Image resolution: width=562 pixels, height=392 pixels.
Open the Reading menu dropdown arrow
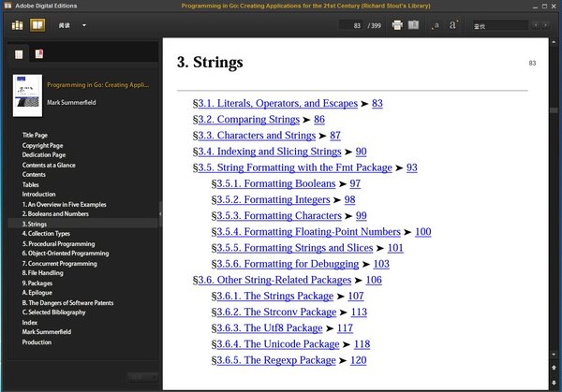(x=83, y=25)
